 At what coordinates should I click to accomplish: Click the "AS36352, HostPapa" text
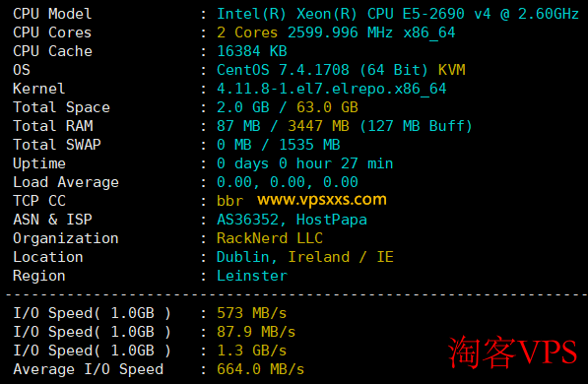click(x=292, y=221)
